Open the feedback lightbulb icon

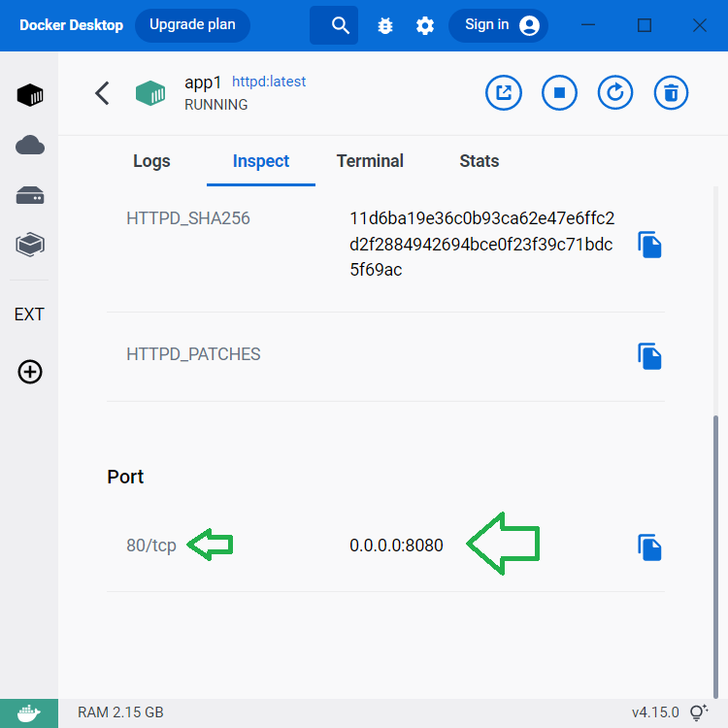[698, 712]
